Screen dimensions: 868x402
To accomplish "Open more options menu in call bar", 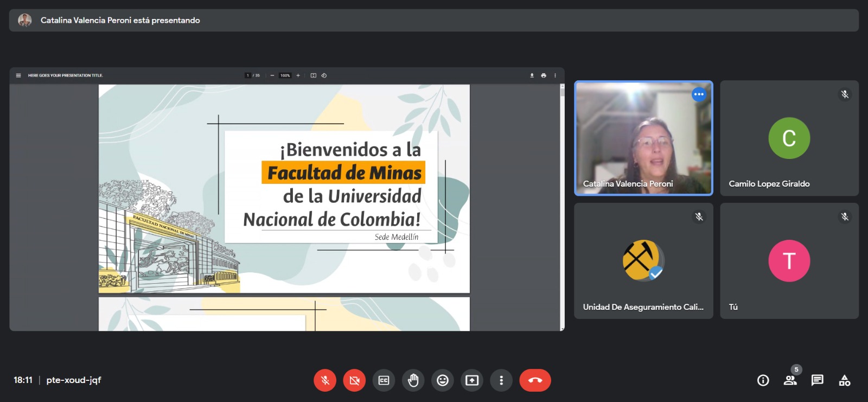I will point(501,380).
